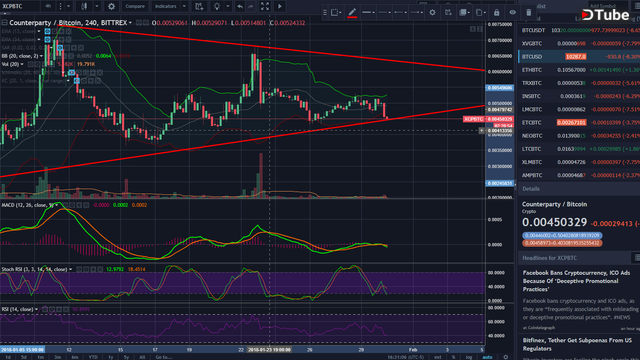
Task: Open the line right-end style dropdown
Action: (417, 13)
